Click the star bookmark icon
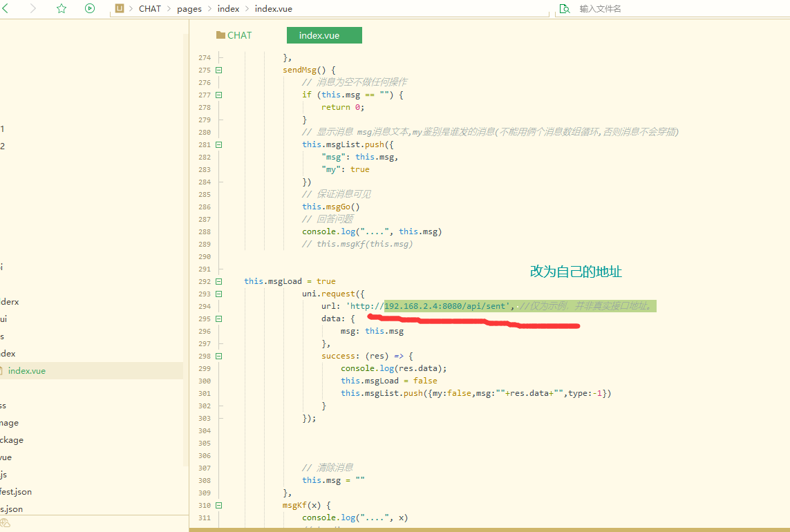790x532 pixels. point(62,9)
